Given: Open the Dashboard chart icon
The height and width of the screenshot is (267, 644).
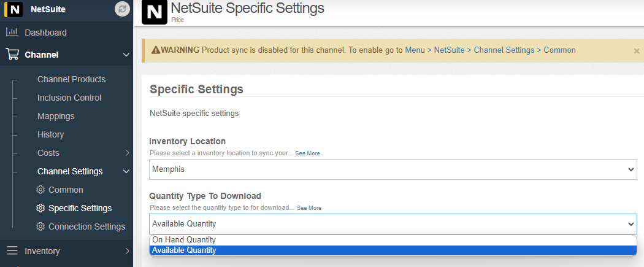Looking at the screenshot, I should point(12,32).
